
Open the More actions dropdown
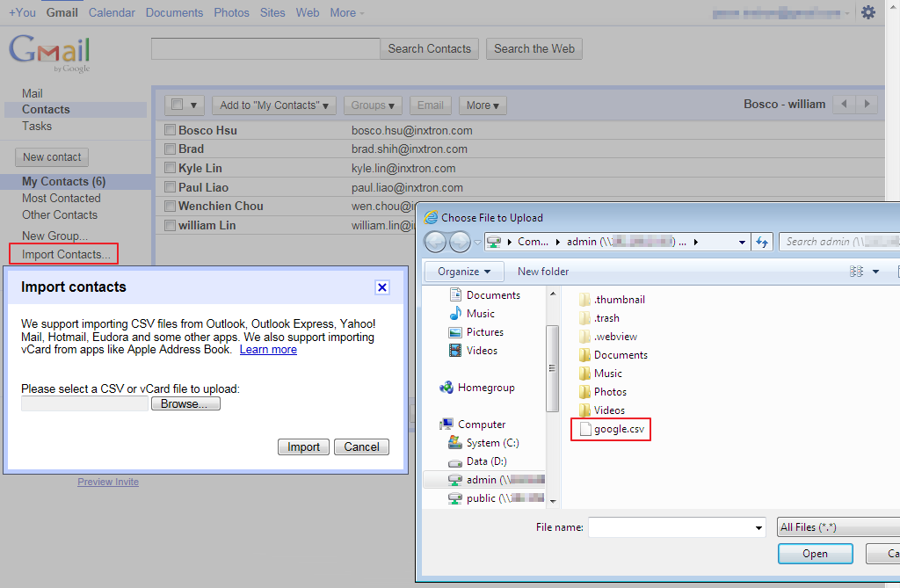pos(483,105)
